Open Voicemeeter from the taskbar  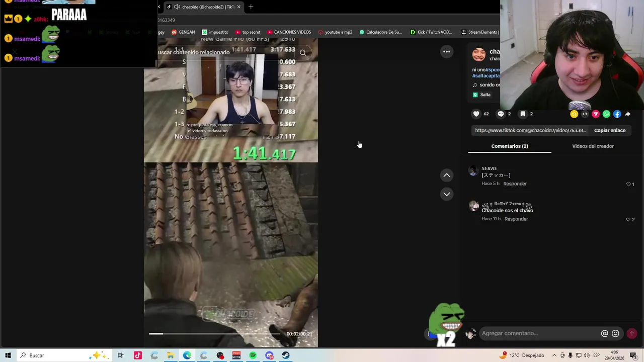pos(236,355)
